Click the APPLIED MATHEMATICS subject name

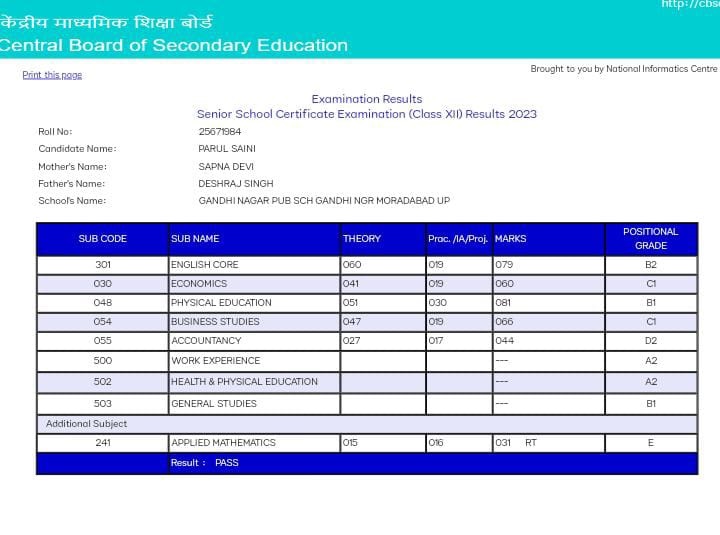(x=224, y=442)
